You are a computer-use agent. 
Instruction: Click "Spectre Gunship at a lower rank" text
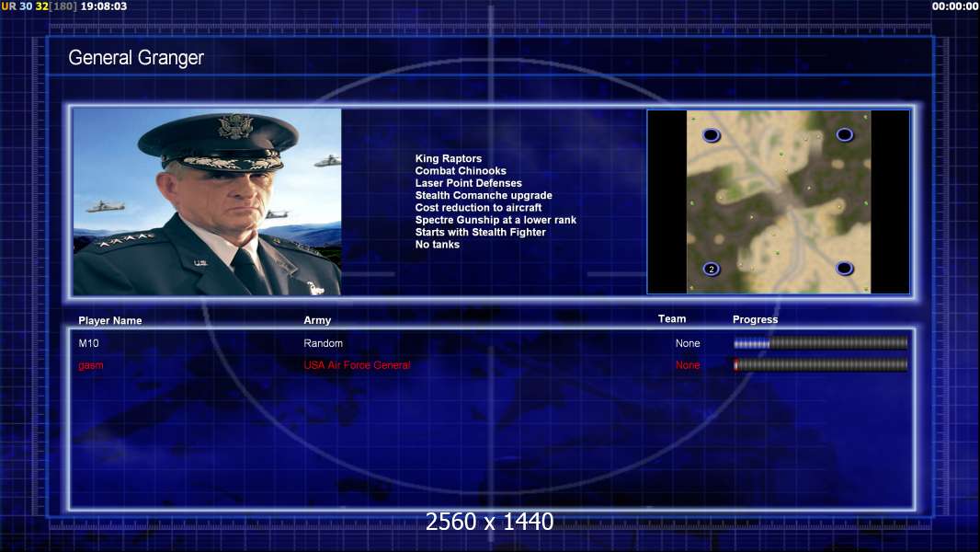pos(496,220)
